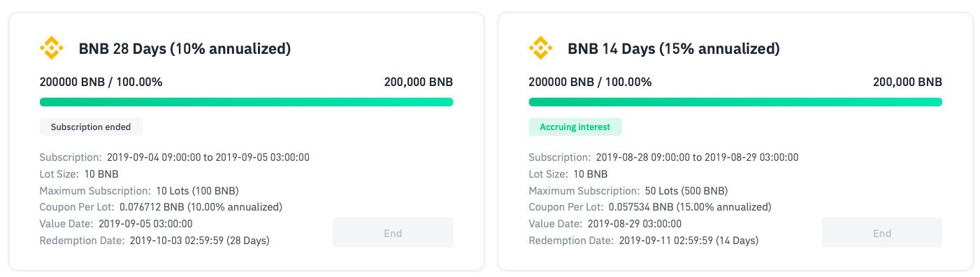Click the 14 Days subscription progress bar
The width and height of the screenshot is (980, 277).
pos(735,102)
